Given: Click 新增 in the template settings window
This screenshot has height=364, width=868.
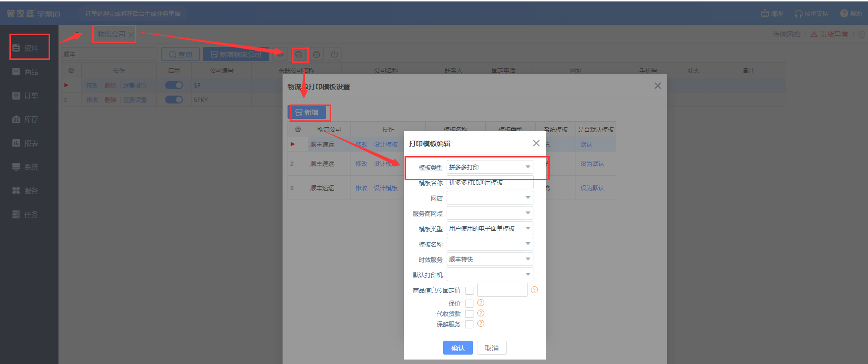Looking at the screenshot, I should [307, 112].
